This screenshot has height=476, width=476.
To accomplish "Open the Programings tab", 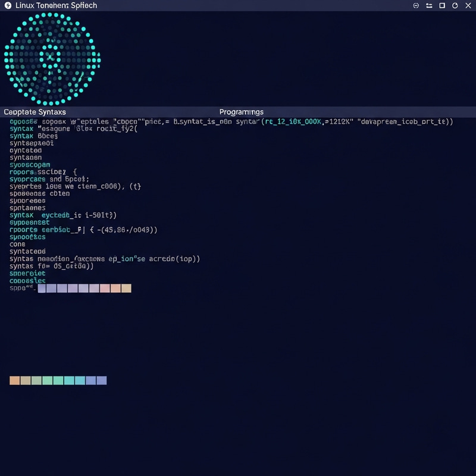I will [x=241, y=111].
